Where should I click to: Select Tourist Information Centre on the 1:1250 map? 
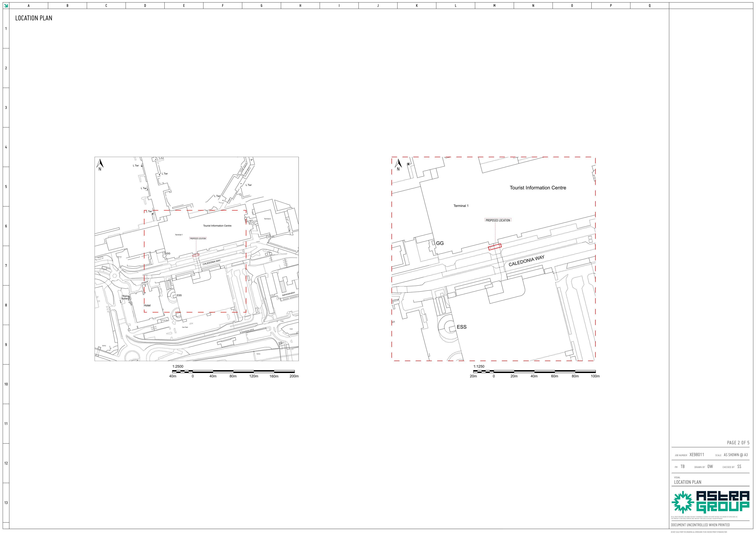point(538,188)
